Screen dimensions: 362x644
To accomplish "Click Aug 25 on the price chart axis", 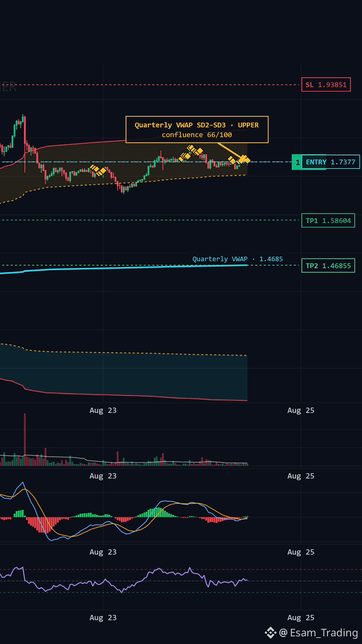I will coord(301,410).
